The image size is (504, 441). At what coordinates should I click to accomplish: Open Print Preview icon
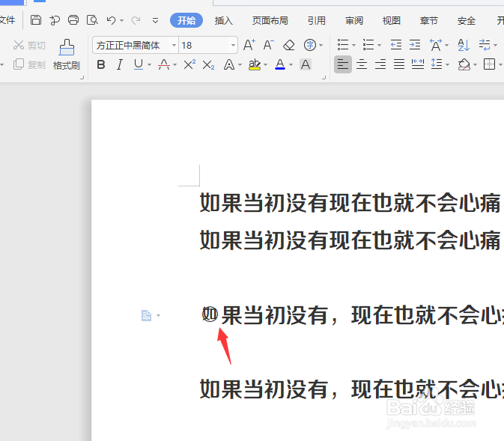tap(92, 20)
